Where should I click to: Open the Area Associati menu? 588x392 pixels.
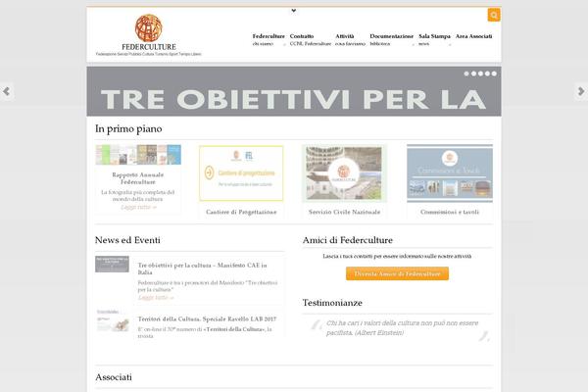(473, 36)
